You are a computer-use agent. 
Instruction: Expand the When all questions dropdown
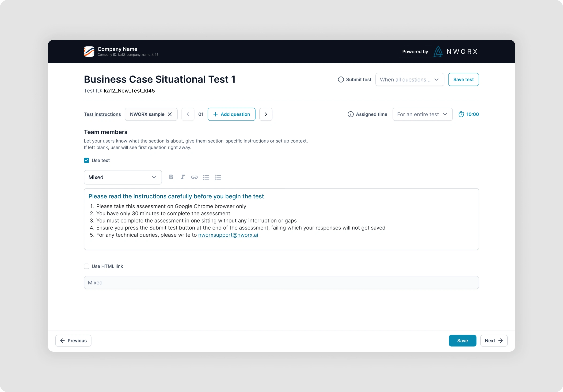409,79
